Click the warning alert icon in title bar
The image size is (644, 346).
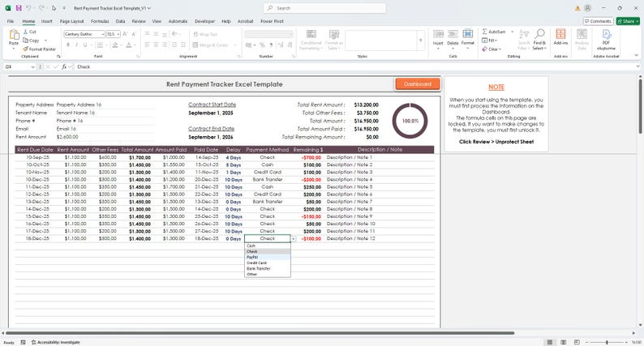[x=577, y=8]
